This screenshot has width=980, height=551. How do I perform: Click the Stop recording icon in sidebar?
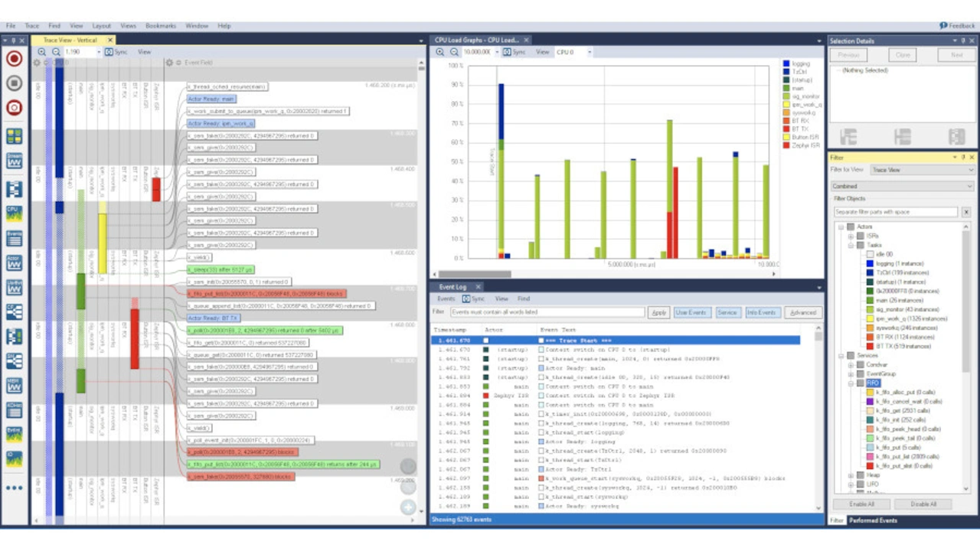pyautogui.click(x=14, y=83)
